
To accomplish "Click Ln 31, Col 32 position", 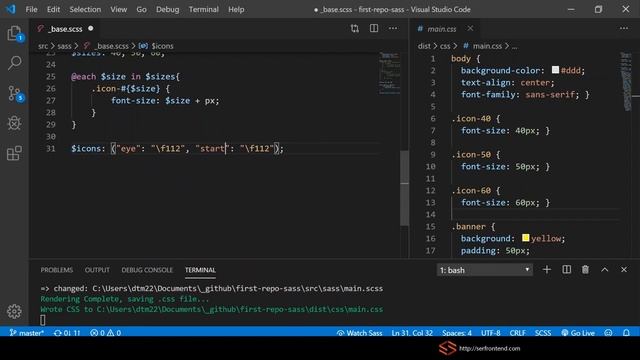I will 412,333.
